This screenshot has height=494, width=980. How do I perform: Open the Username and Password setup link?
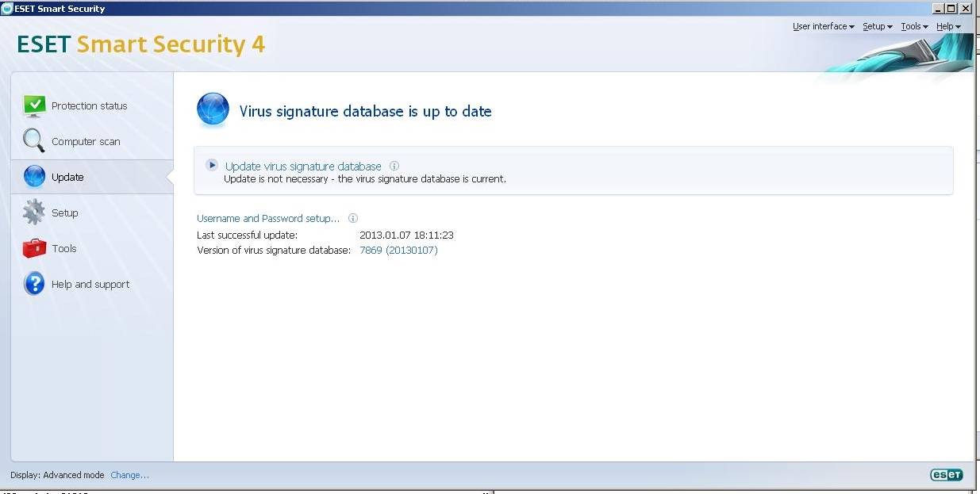268,218
